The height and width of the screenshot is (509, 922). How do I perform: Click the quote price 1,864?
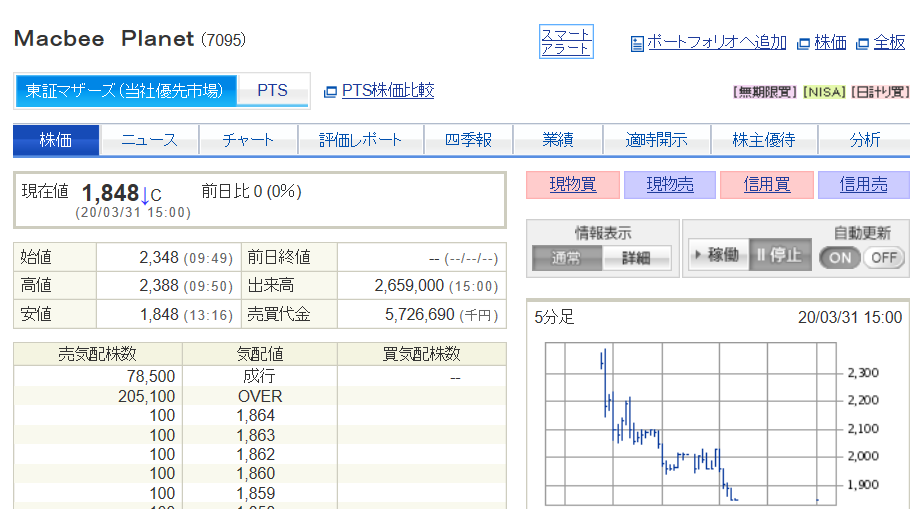[x=256, y=416]
